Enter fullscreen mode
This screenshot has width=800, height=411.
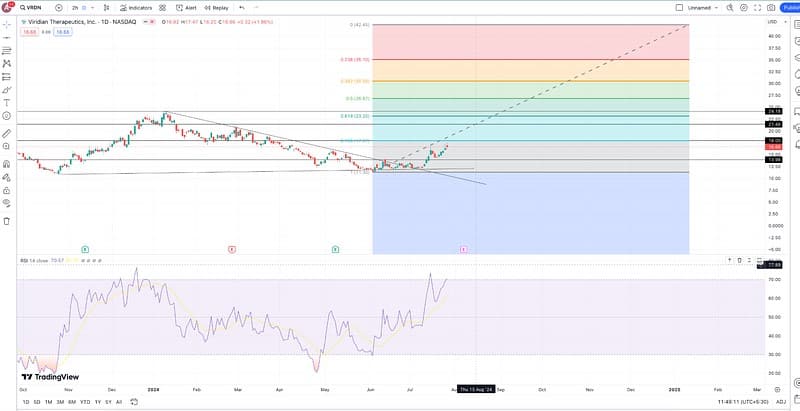[x=755, y=7]
